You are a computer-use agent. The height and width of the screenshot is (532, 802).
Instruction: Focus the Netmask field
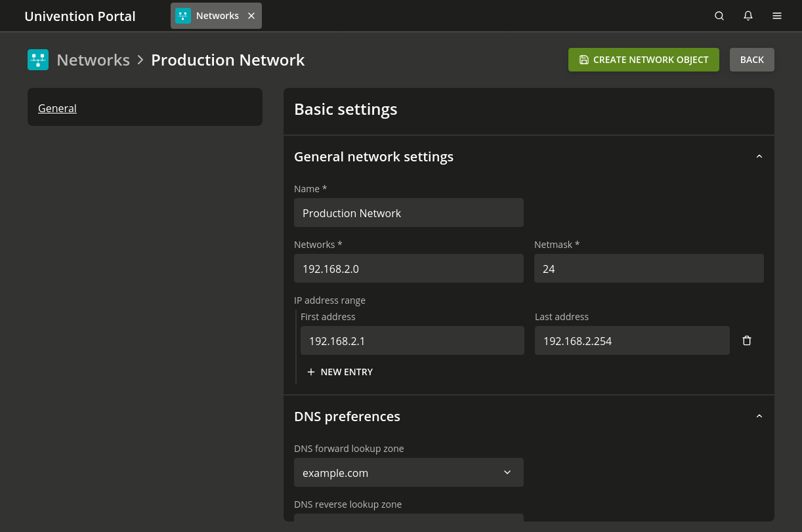[x=648, y=268]
